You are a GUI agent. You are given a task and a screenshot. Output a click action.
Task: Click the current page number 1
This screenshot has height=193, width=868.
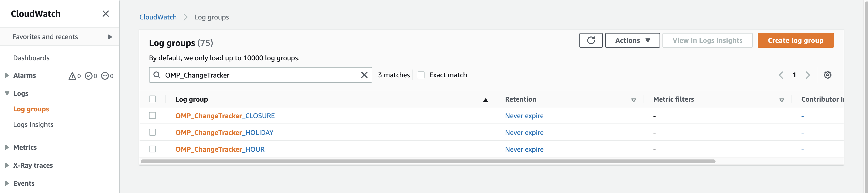794,75
